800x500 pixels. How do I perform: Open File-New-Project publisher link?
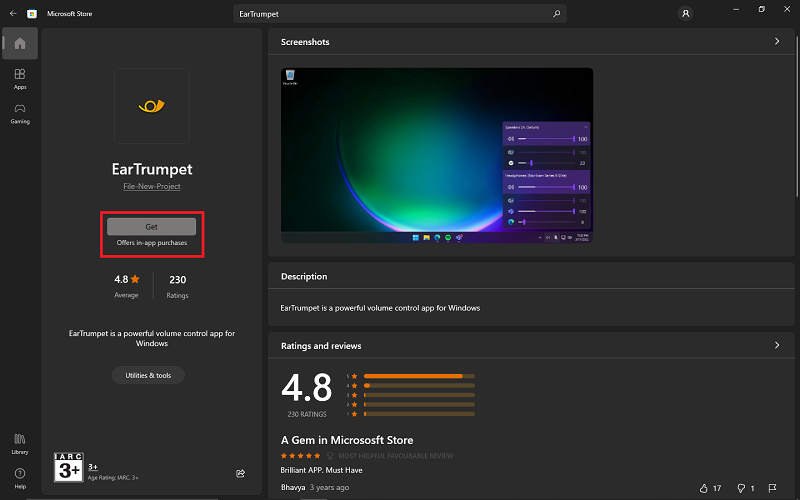(x=152, y=186)
